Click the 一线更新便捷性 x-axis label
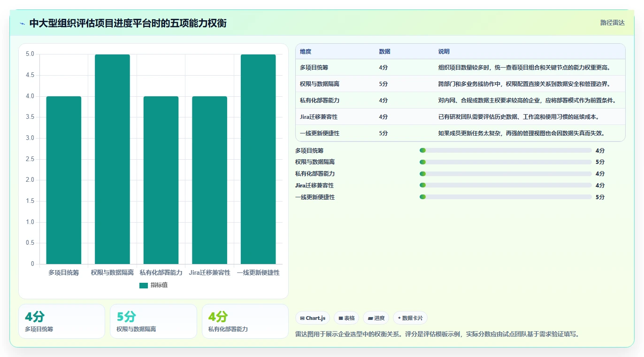Viewport: 644px width, 357px height. [258, 272]
